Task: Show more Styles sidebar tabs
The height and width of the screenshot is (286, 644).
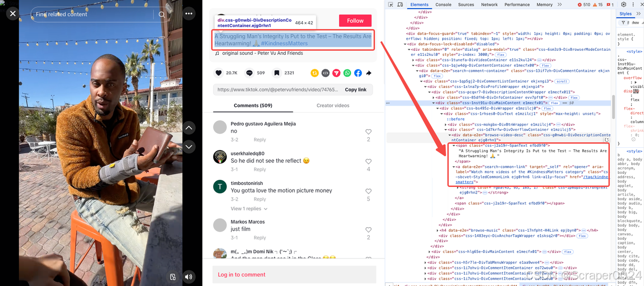Action: [639, 14]
